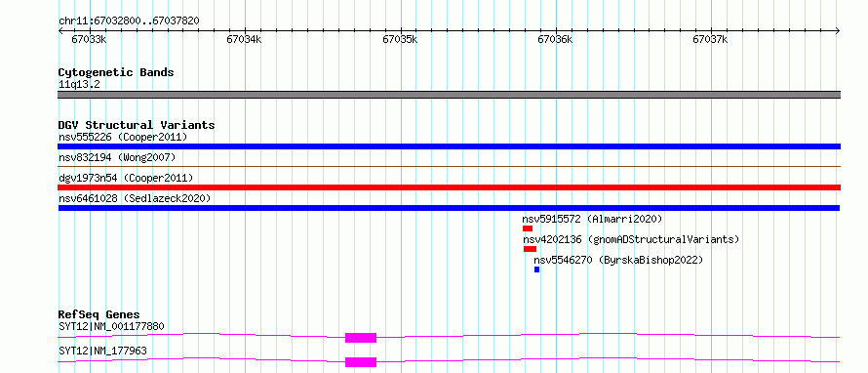Open the nsv6461028 (Sedlazeck2020) label
This screenshot has height=373, width=868.
pyautogui.click(x=135, y=198)
